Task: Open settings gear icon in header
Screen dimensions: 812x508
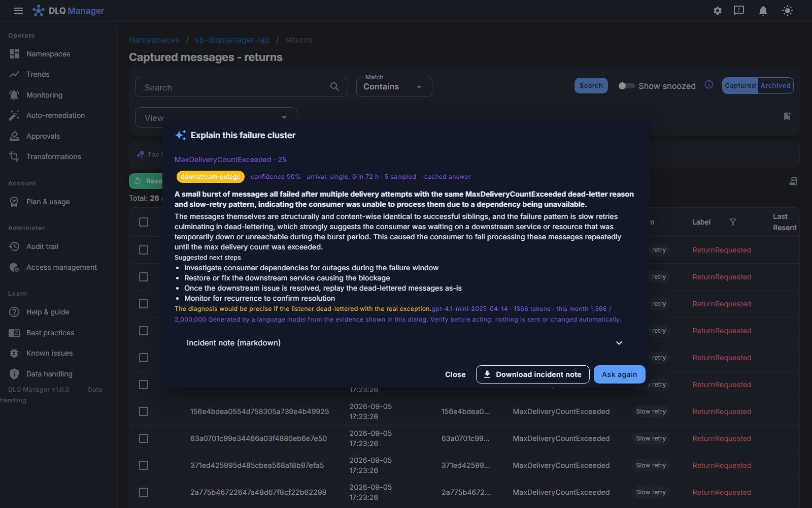Action: tap(718, 11)
